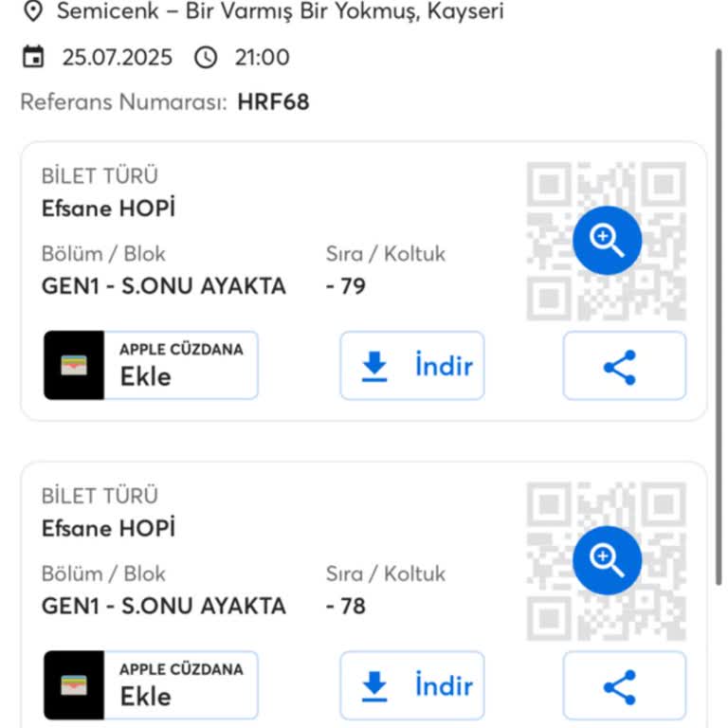Viewport: 728px width, 728px height.
Task: Share the seat 78 ticket
Action: (624, 686)
